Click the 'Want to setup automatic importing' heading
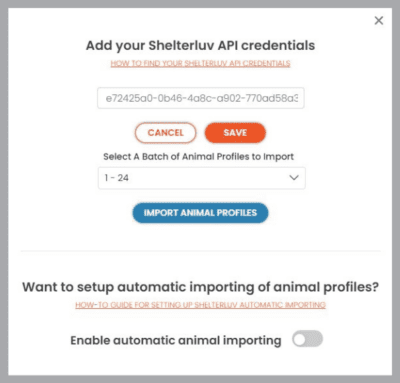 pyautogui.click(x=200, y=287)
